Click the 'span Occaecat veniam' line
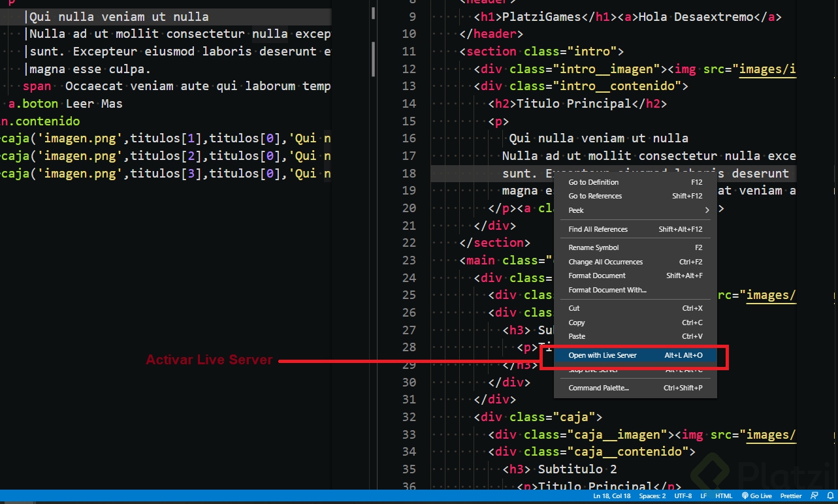The image size is (838, 504). (x=177, y=86)
